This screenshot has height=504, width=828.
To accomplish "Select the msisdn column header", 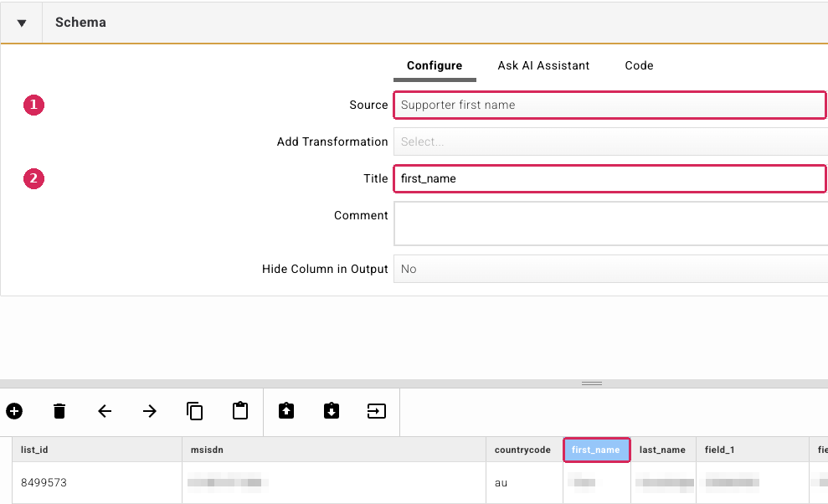I will coord(334,450).
